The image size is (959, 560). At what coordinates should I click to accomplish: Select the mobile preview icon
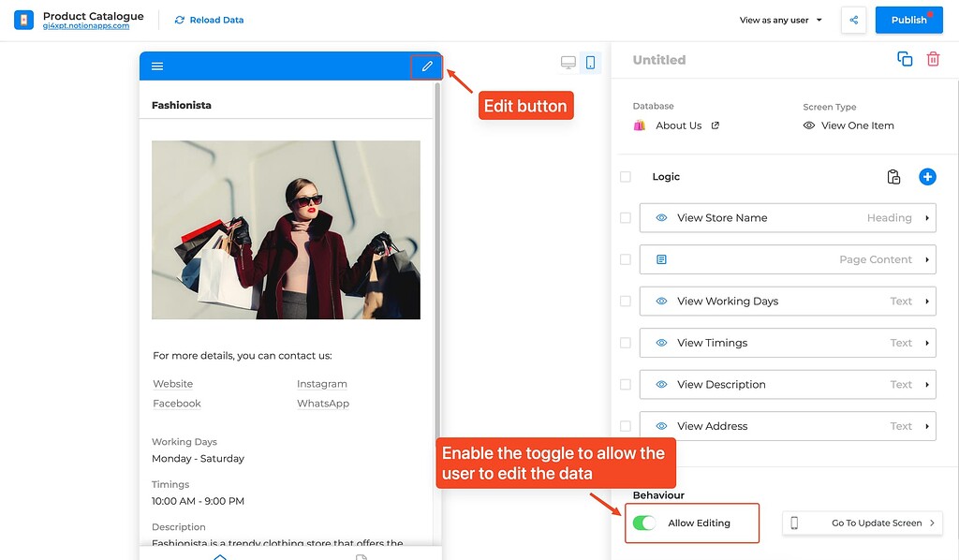coord(591,60)
